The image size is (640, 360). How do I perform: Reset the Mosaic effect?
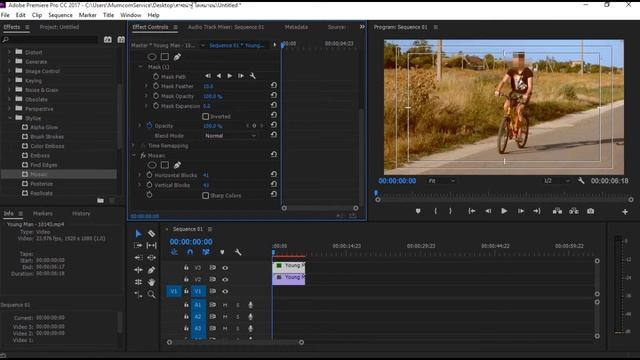[x=274, y=154]
